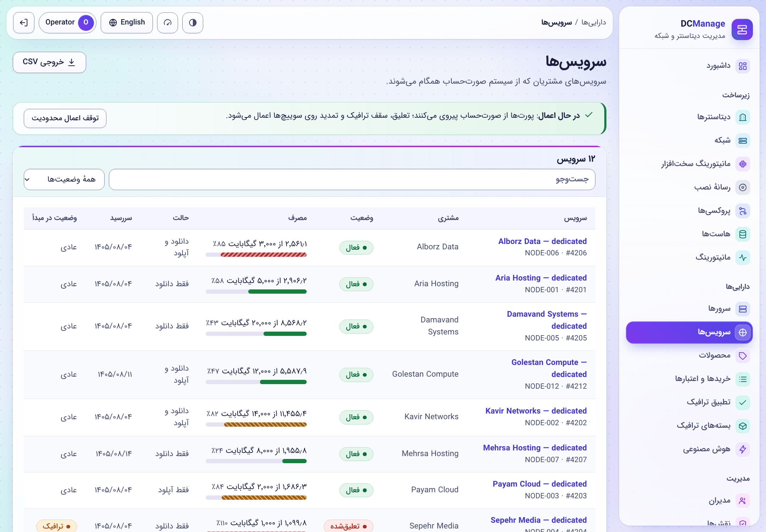Click خروجی CSV export button
766x532 pixels.
point(49,62)
